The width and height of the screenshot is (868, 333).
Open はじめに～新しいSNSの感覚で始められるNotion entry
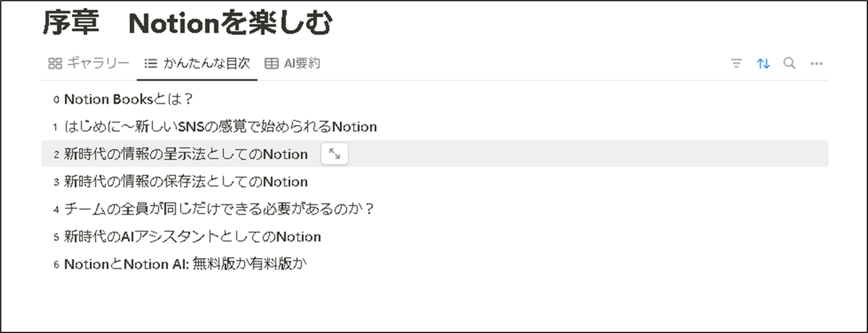(x=220, y=127)
